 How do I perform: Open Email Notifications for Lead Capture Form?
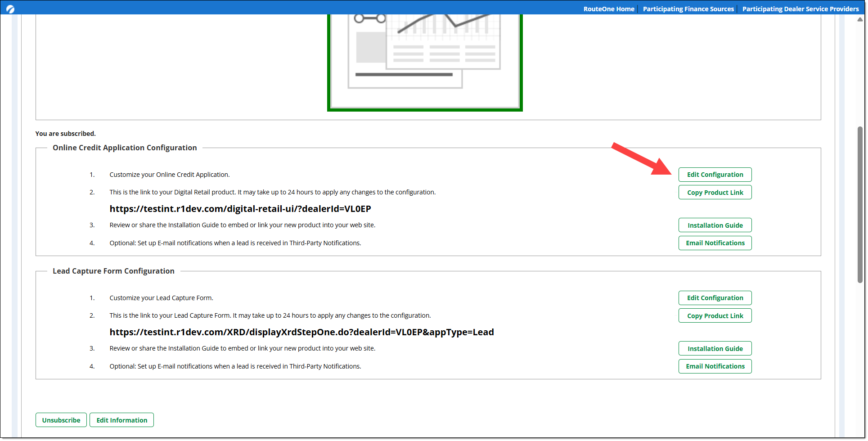pos(715,366)
